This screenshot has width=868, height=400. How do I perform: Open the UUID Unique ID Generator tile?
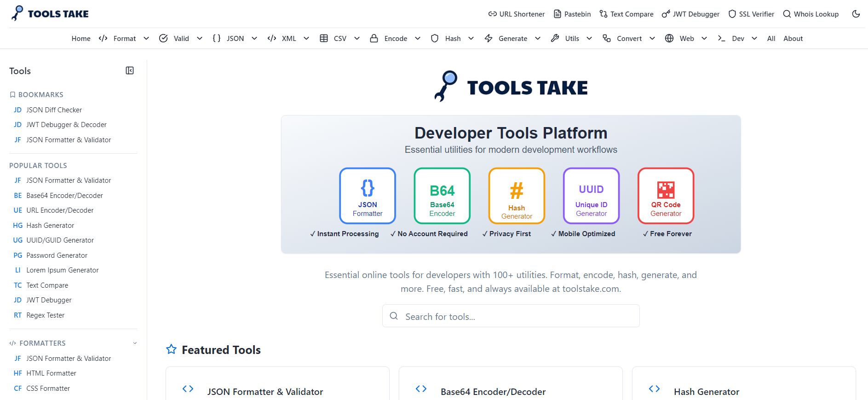[x=591, y=196]
